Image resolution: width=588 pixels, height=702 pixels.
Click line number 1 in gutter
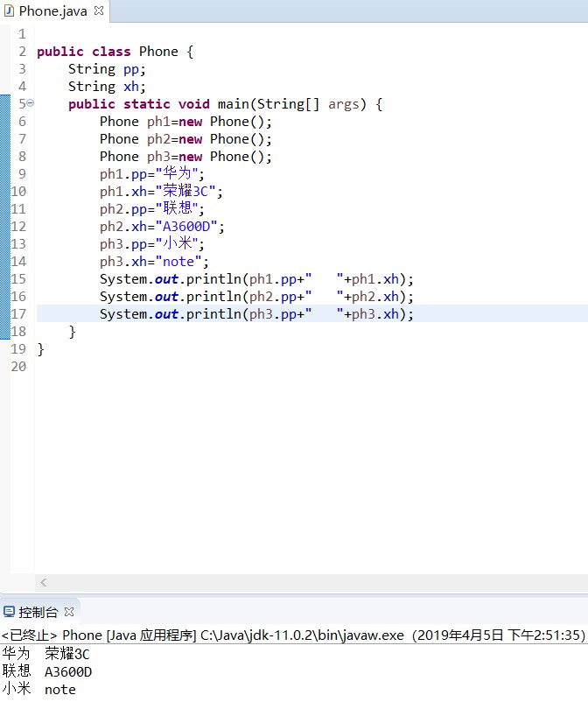point(23,34)
